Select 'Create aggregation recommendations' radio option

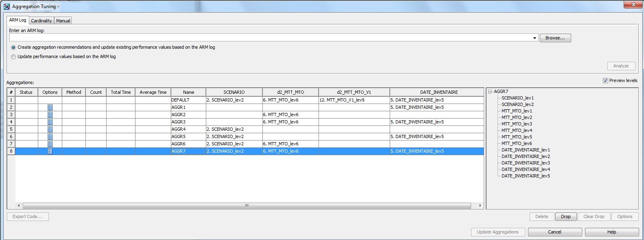pyautogui.click(x=13, y=48)
